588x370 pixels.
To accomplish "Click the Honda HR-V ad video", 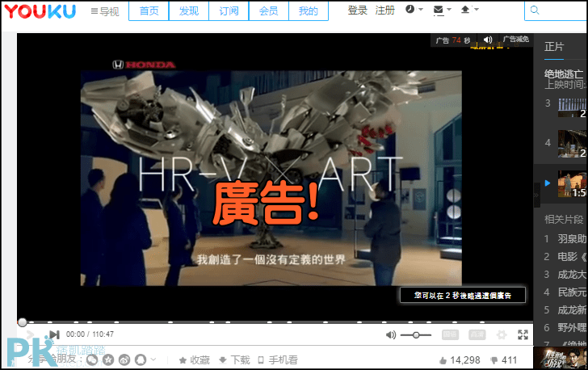I will click(271, 179).
